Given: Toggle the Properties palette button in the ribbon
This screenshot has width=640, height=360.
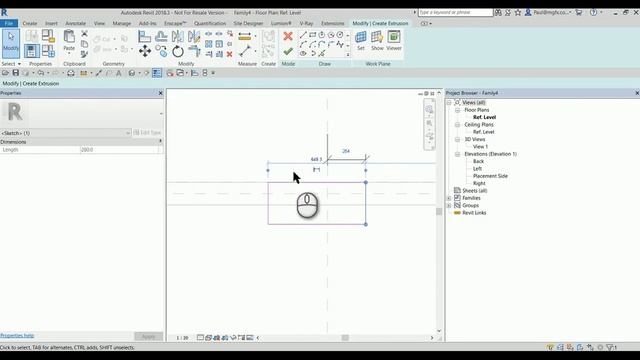Looking at the screenshot, I should pos(31,51).
